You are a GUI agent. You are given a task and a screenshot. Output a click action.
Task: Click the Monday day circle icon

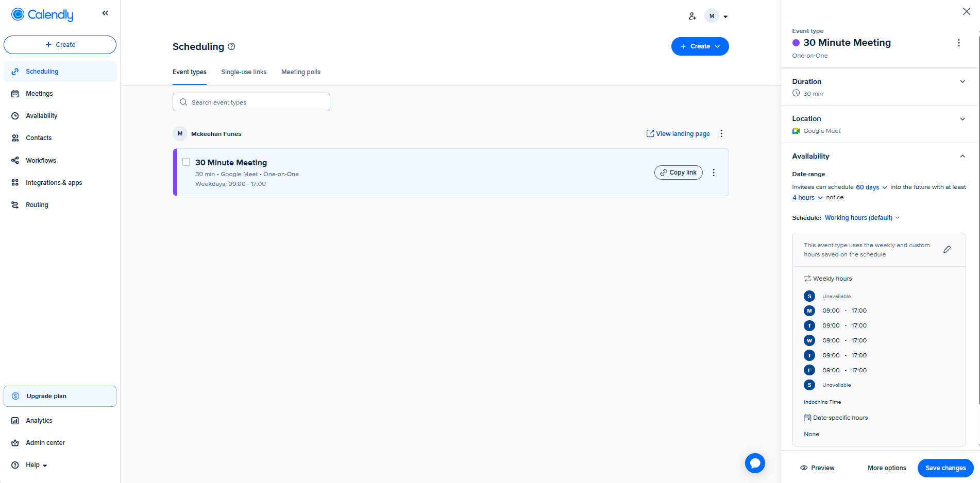click(809, 310)
